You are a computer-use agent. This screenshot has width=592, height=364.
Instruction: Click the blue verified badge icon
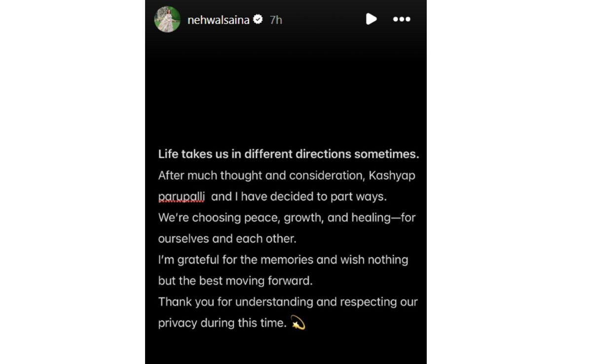pos(258,20)
